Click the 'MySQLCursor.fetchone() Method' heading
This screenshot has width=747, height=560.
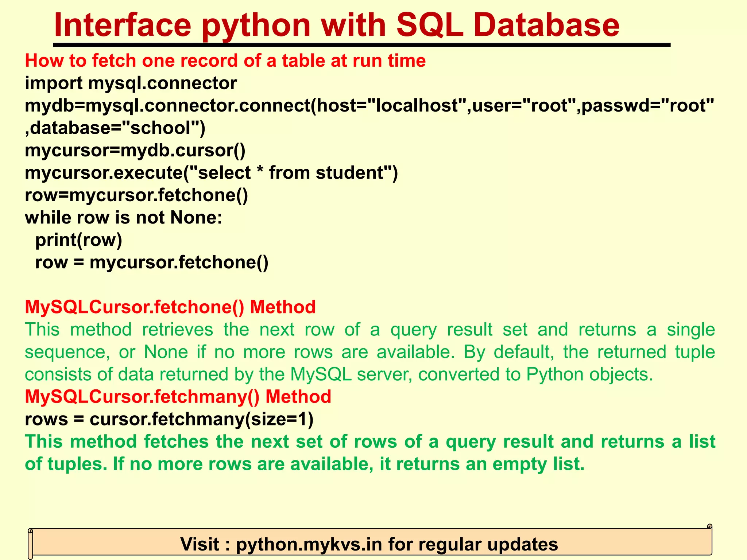(x=170, y=307)
